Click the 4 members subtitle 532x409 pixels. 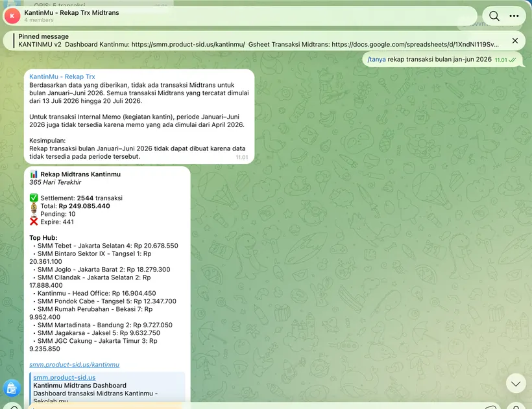coord(39,20)
